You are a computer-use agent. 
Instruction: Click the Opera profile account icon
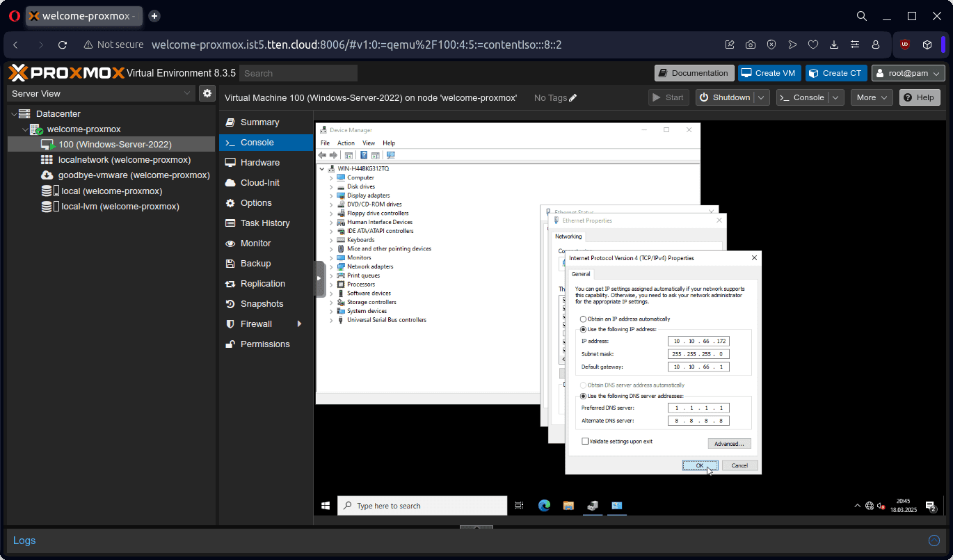[876, 45]
